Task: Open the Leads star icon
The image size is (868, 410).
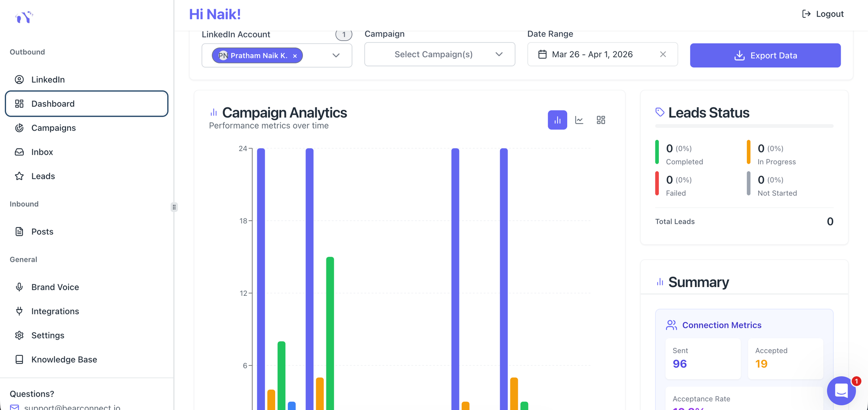Action: (x=20, y=176)
